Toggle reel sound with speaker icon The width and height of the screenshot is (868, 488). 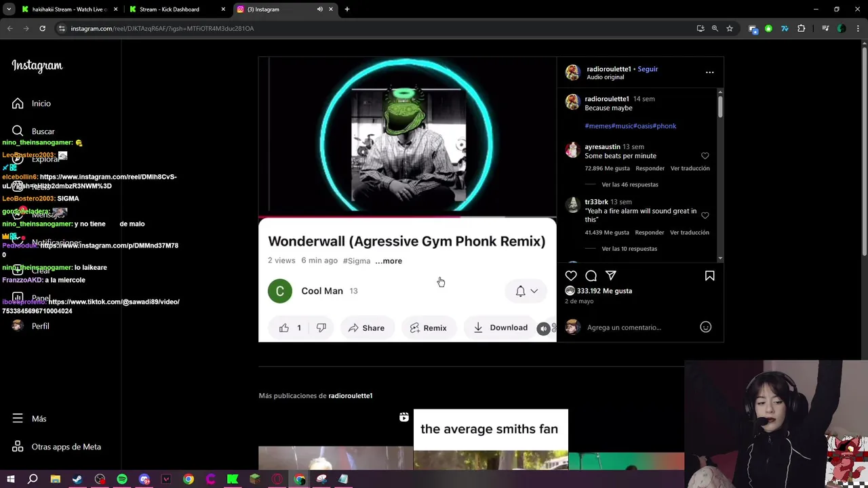coord(543,329)
